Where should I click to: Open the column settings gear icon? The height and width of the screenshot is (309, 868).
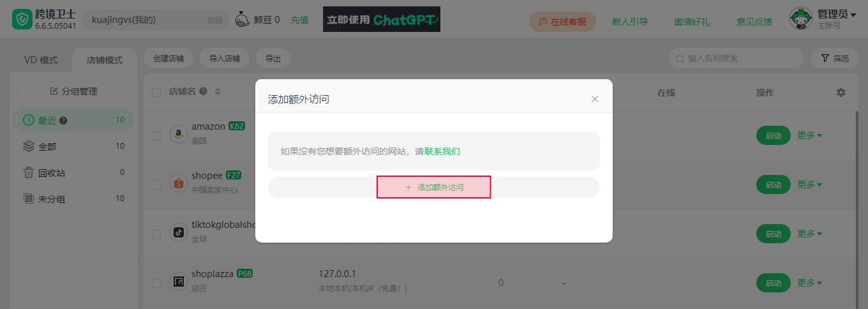point(841,93)
